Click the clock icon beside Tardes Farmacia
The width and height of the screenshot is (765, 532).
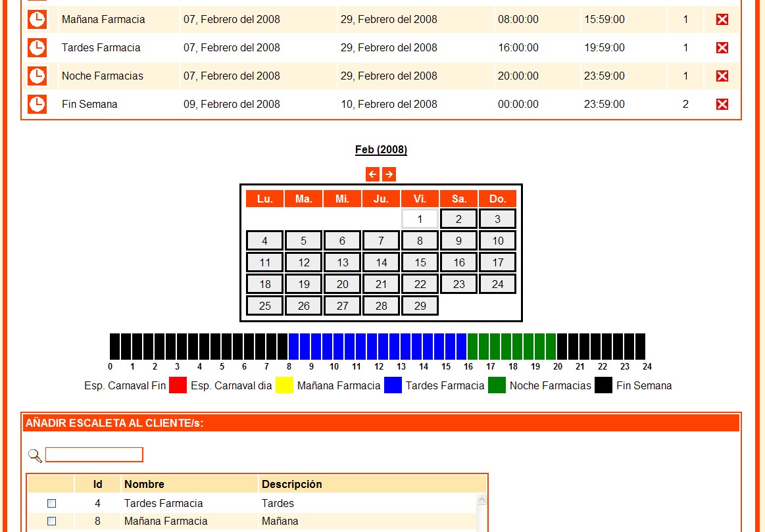[37, 48]
